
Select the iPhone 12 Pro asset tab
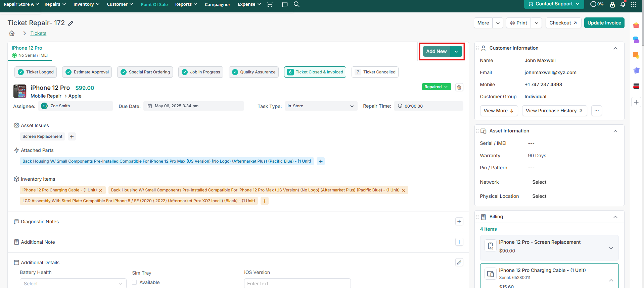pos(30,51)
